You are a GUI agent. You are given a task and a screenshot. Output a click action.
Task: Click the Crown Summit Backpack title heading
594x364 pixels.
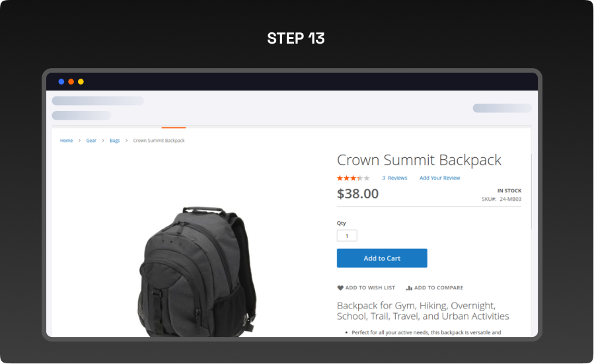[x=419, y=160]
